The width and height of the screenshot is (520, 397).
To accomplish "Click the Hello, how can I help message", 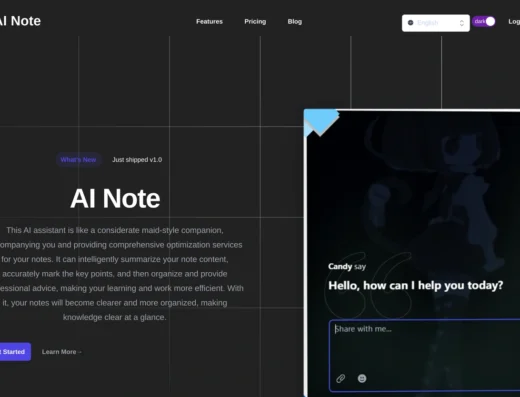I will [x=416, y=286].
